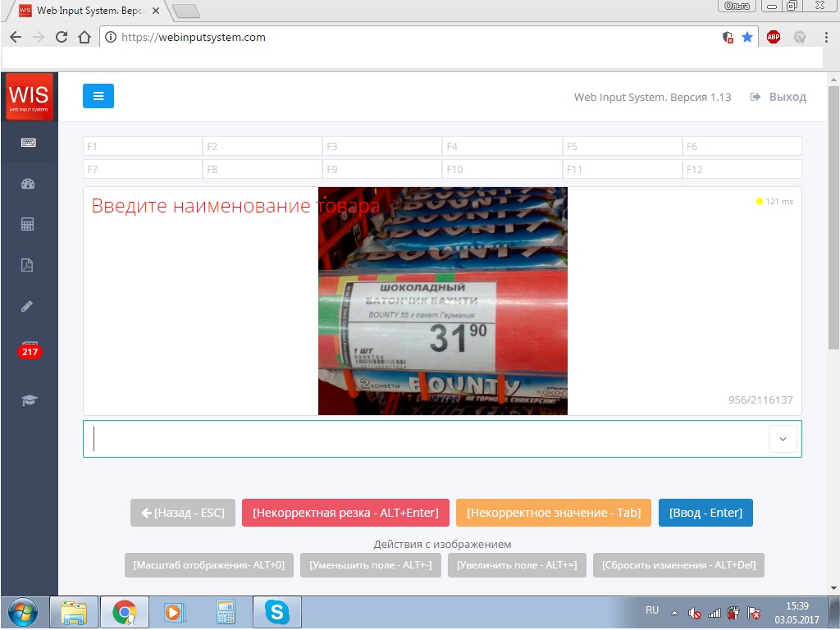Click Масштаб отображения - ALT+0 button
This screenshot has width=840, height=630.
click(x=209, y=565)
